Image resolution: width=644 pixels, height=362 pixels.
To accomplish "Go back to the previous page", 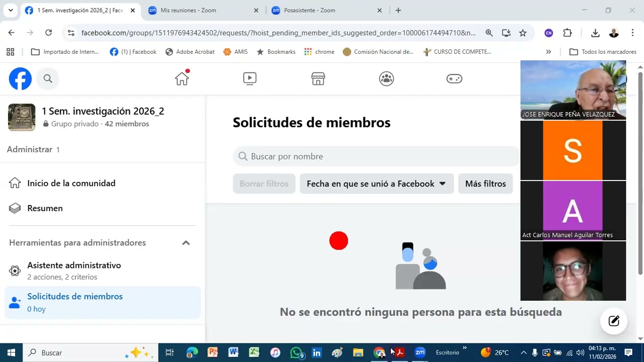I will [12, 33].
